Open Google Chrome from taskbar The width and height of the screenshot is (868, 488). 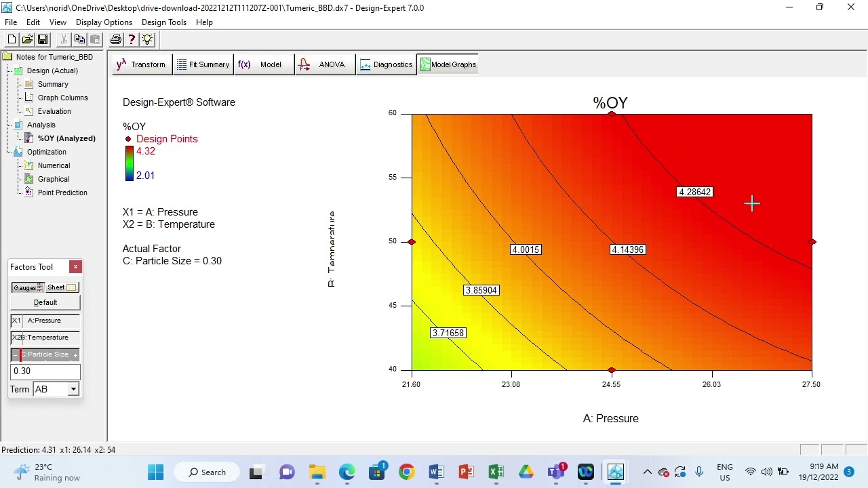(x=406, y=472)
